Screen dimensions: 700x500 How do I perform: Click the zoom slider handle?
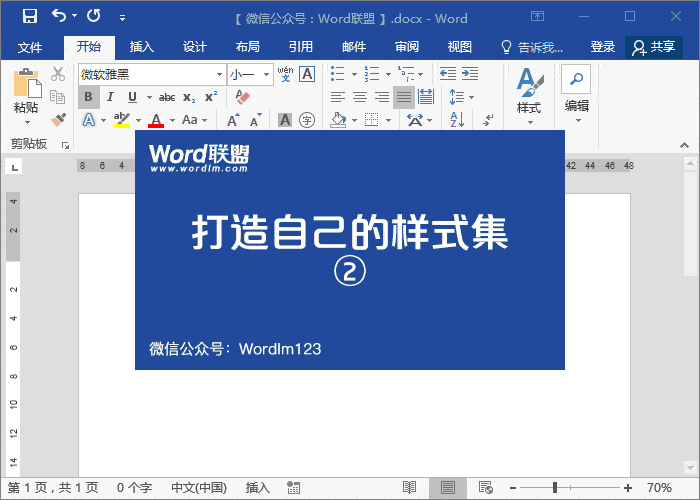555,488
